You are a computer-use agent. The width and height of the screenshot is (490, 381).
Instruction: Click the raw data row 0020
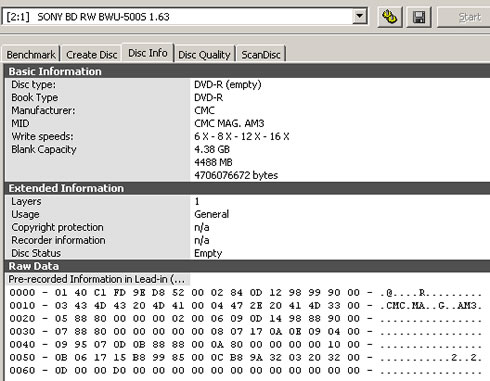(x=245, y=319)
